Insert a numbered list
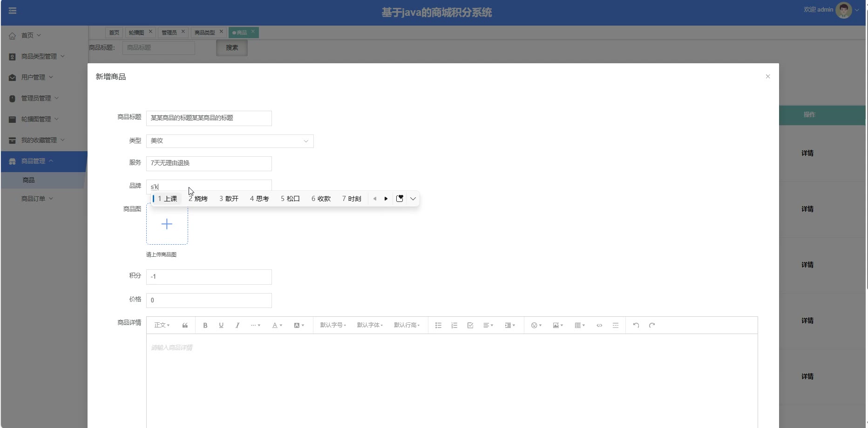Screen dimensions: 868x428 click(454, 325)
